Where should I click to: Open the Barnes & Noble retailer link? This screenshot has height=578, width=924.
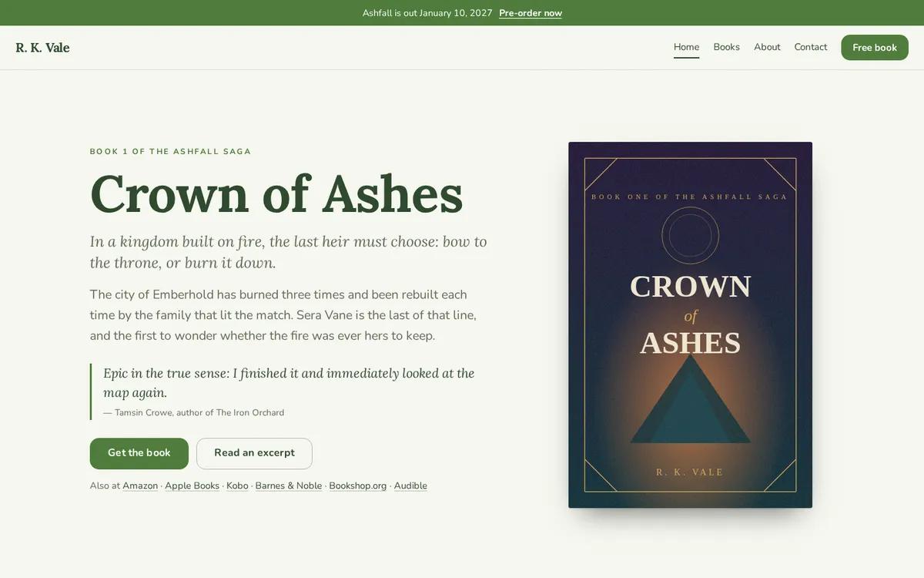[289, 486]
